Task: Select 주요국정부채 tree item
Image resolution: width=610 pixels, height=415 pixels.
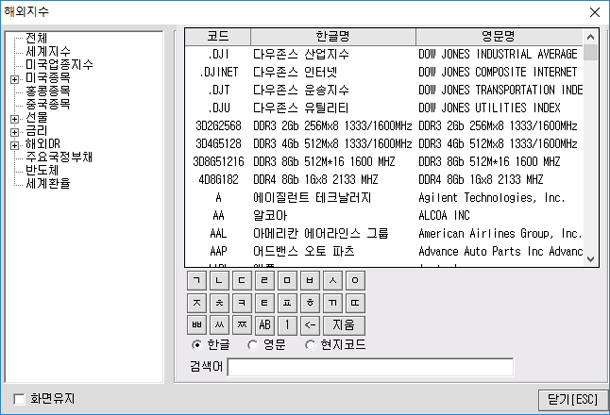Action: tap(59, 157)
